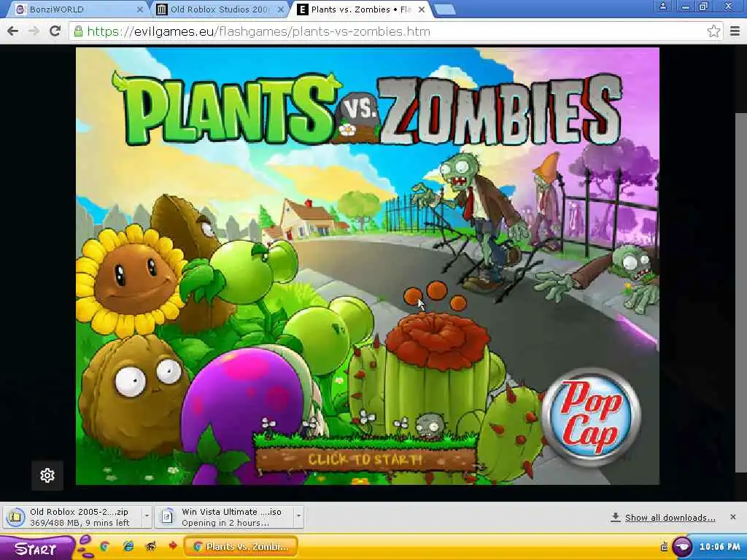747x560 pixels.
Task: Select the Plants Vs. Zombi... taskbar button
Action: pos(241,547)
